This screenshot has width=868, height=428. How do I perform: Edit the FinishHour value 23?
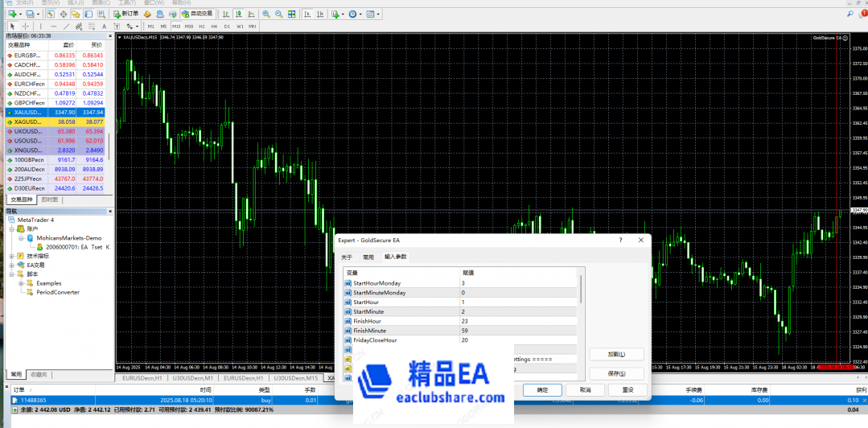click(518, 321)
